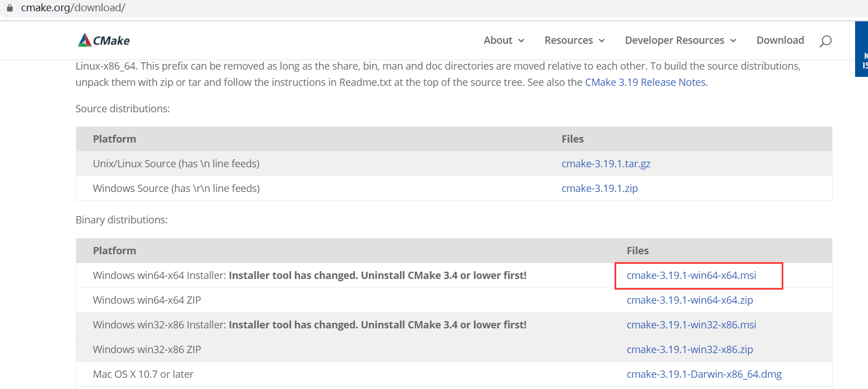The height and width of the screenshot is (389, 868).
Task: Click 'Windows win64-x64 ZIP' platform cell
Action: pos(147,300)
